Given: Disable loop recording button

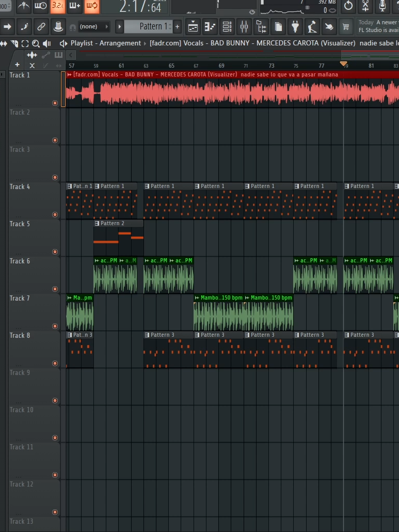Looking at the screenshot, I should click(91, 6).
